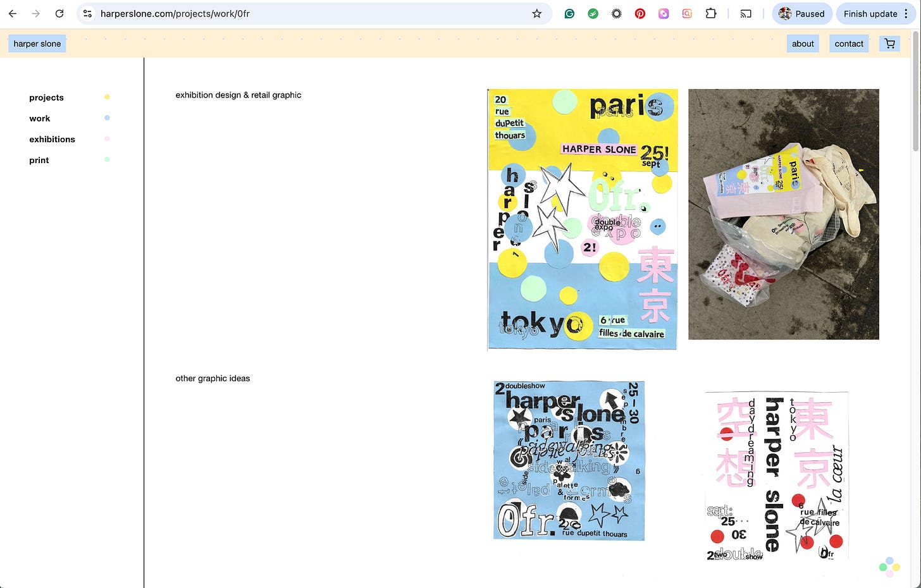
Task: Click blue dot beside work
Action: pos(107,118)
